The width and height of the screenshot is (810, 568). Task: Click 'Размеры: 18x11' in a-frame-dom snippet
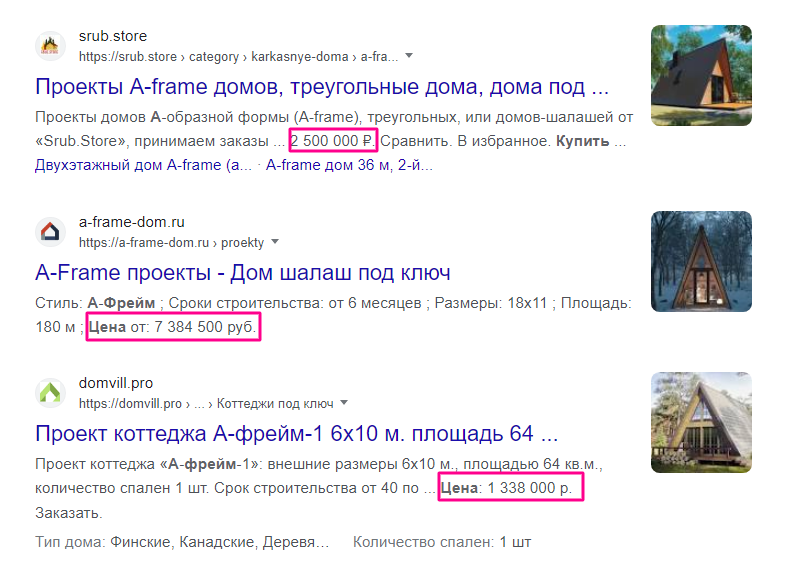coord(491,303)
